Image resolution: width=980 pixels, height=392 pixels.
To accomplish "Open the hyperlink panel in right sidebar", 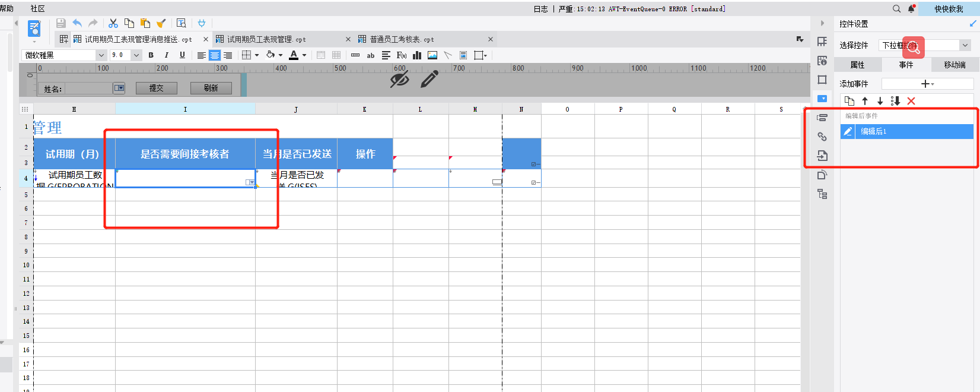I will click(x=822, y=137).
